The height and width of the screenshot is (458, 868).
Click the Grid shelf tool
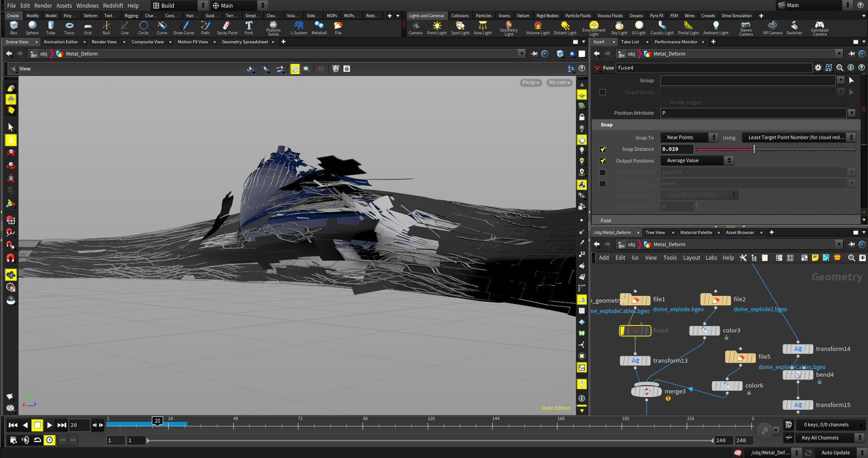tap(88, 28)
